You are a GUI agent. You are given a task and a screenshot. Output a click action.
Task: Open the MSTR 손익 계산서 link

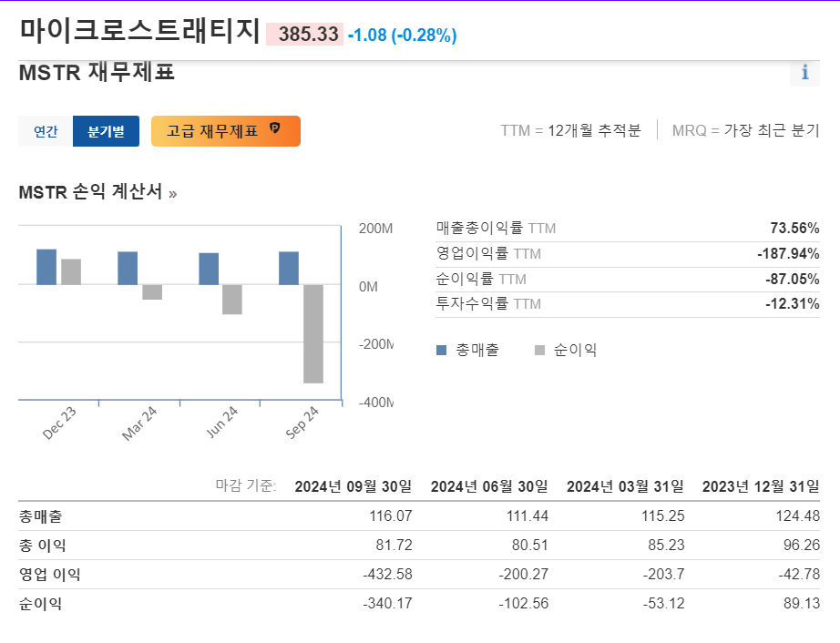coord(90,191)
